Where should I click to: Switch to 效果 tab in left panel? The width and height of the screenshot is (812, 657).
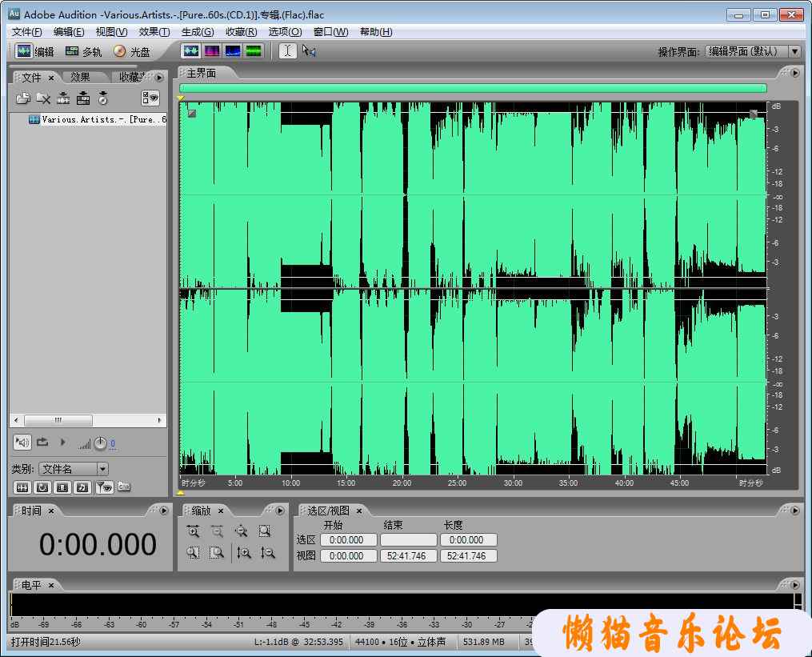[80, 77]
